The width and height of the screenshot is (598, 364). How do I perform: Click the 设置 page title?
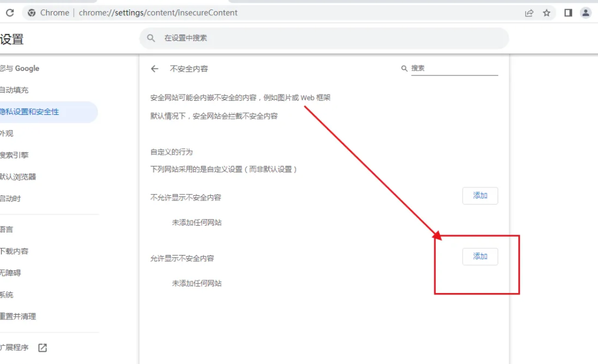[11, 39]
